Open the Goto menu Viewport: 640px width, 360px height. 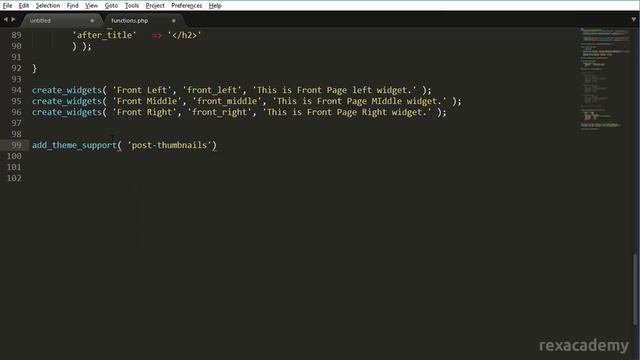[x=111, y=6]
